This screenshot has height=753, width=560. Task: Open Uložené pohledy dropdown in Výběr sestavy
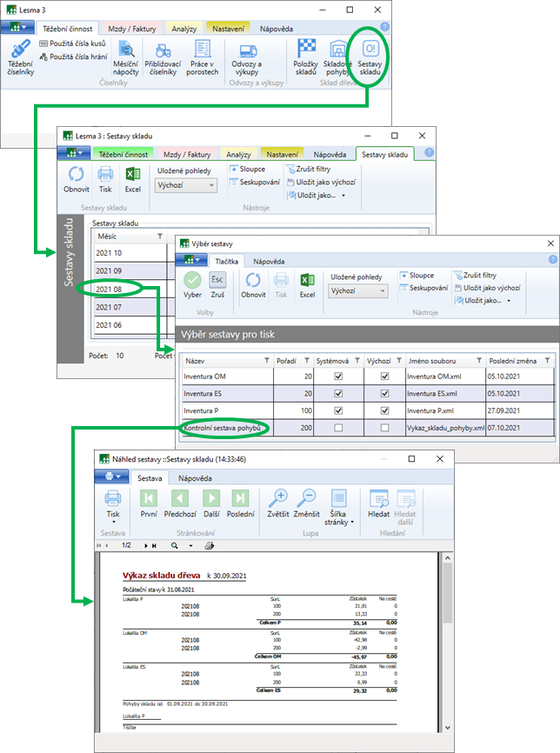pos(358,292)
